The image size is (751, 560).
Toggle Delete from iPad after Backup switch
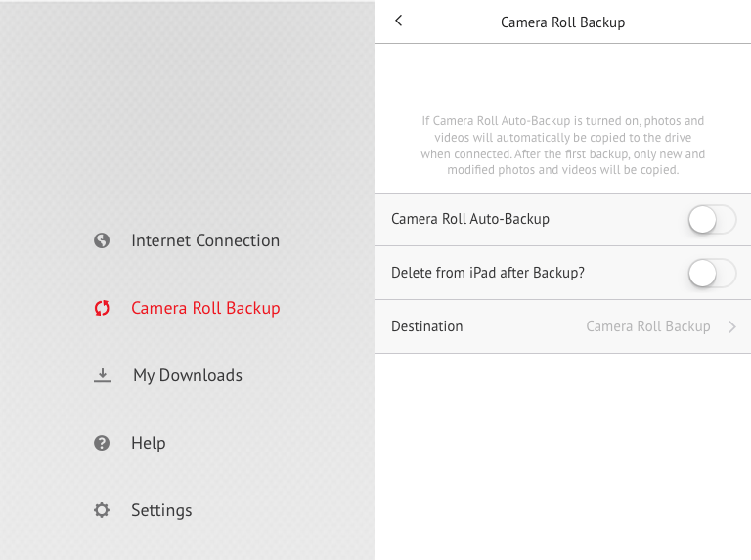(x=711, y=274)
